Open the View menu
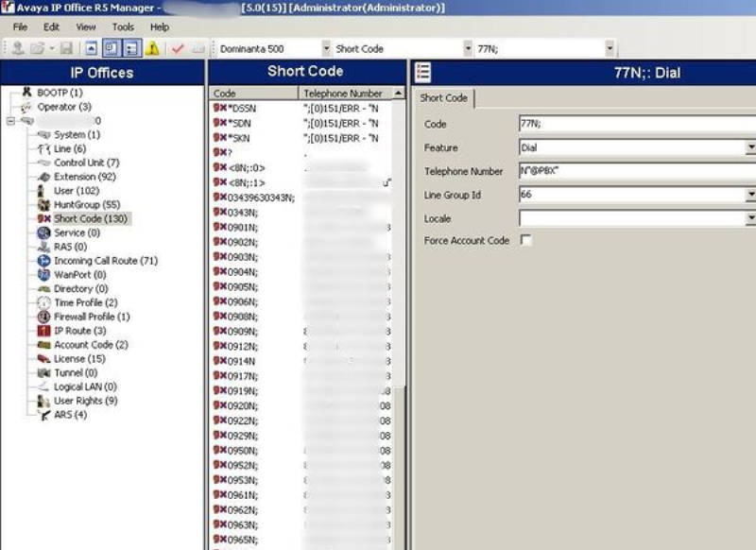This screenshot has height=550, width=756. [x=86, y=27]
